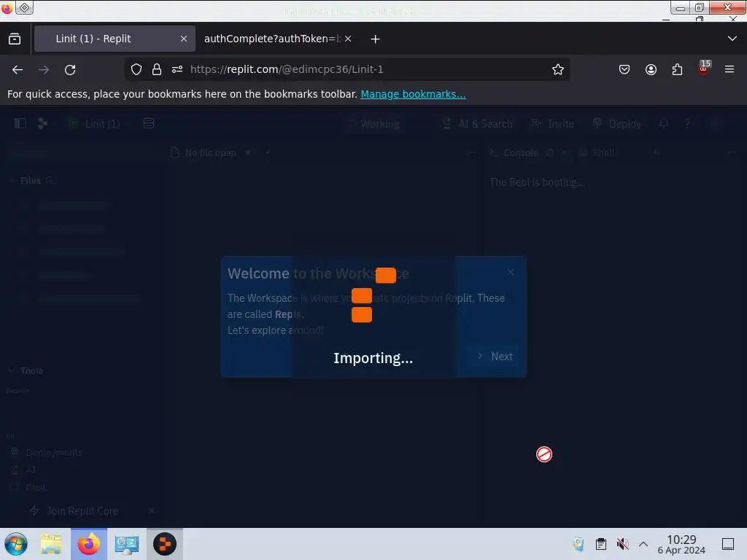Reload the Replit page
Viewport: 747px width, 560px height.
pos(70,69)
